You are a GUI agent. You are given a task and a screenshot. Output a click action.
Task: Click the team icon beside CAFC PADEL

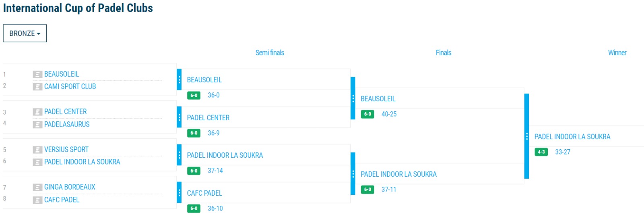point(37,200)
